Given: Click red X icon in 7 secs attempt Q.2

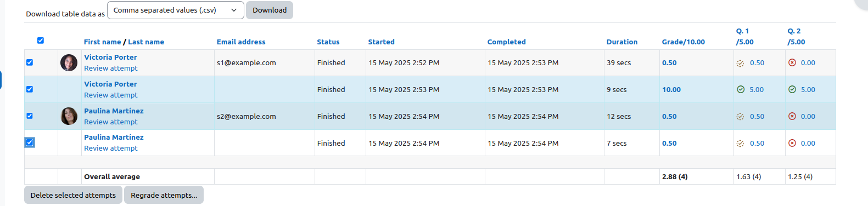Looking at the screenshot, I should click(792, 143).
